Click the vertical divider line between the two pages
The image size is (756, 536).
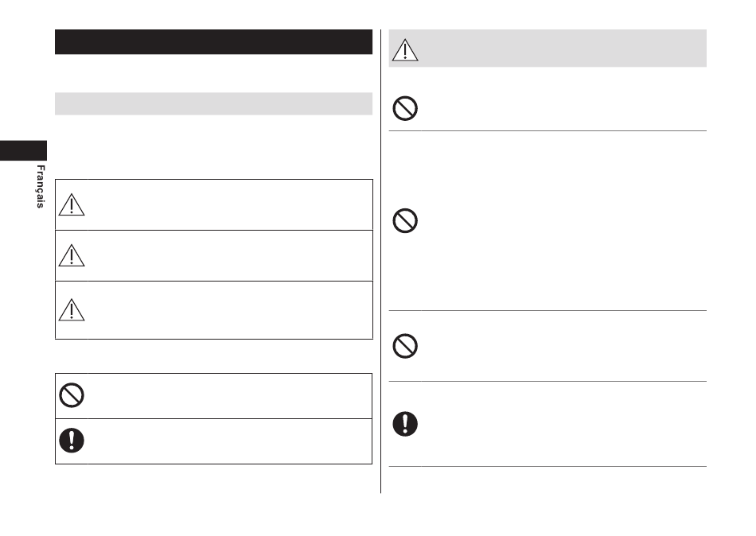(380, 262)
